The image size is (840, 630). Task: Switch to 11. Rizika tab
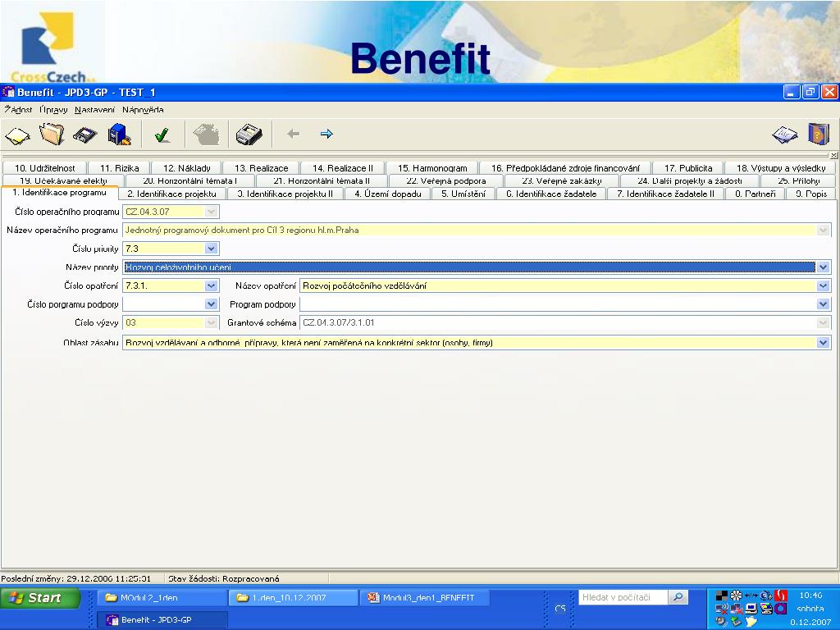tap(120, 168)
